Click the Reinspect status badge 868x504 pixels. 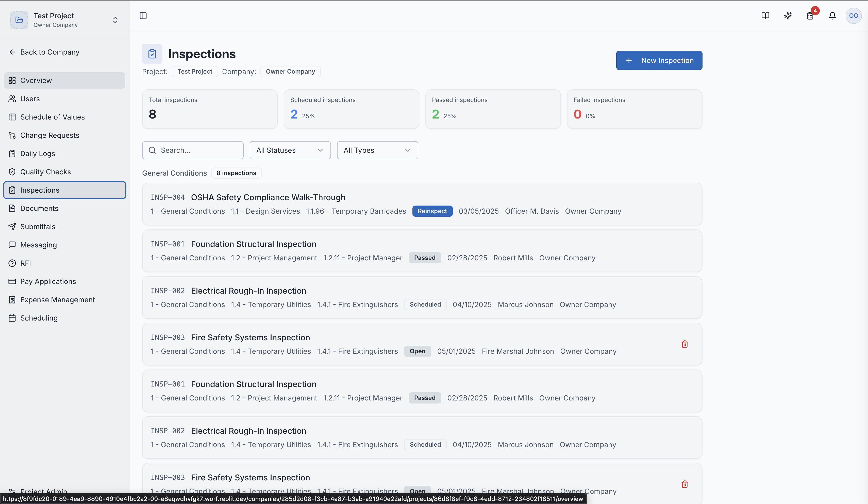432,211
